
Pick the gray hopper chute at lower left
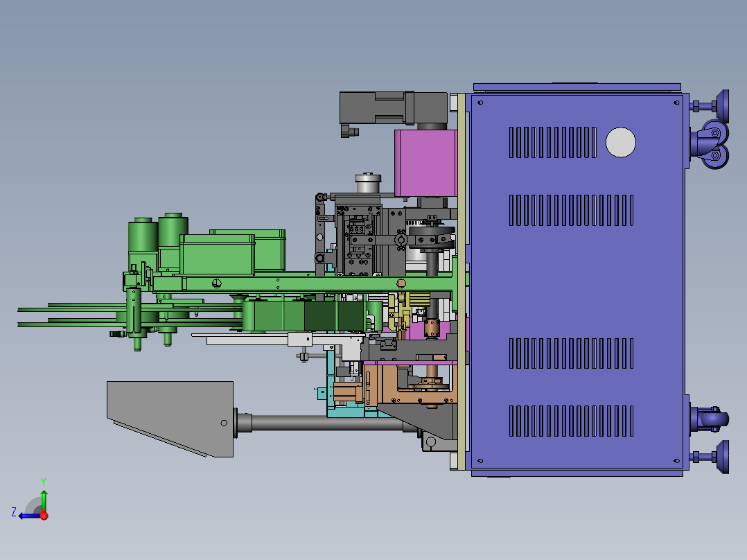tap(170, 419)
